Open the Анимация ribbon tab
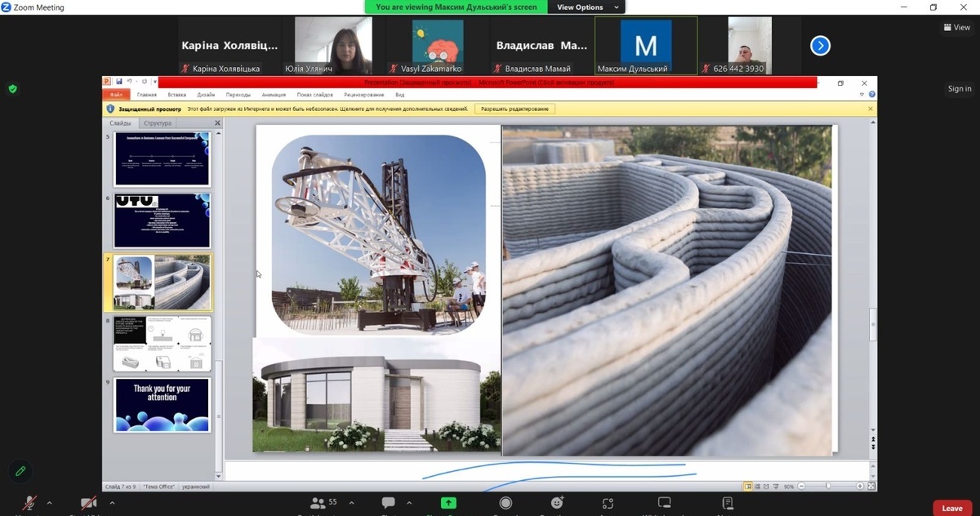Image resolution: width=980 pixels, height=516 pixels. (x=274, y=95)
